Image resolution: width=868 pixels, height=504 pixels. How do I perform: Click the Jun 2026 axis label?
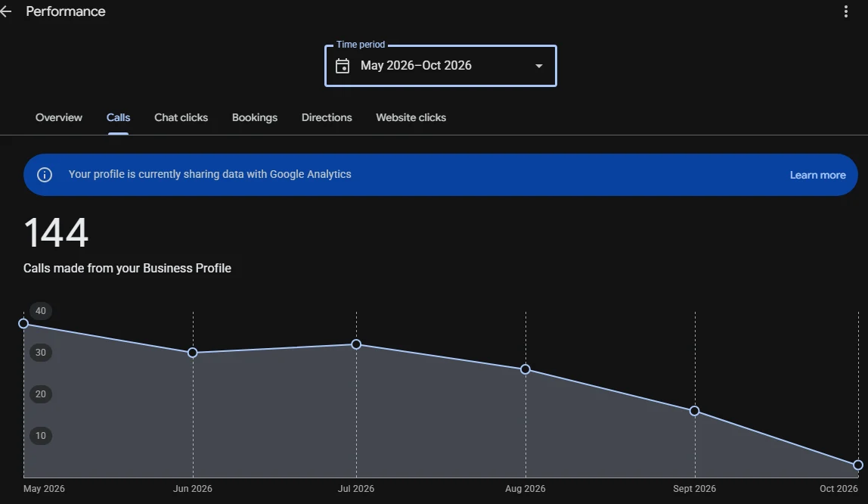point(193,489)
